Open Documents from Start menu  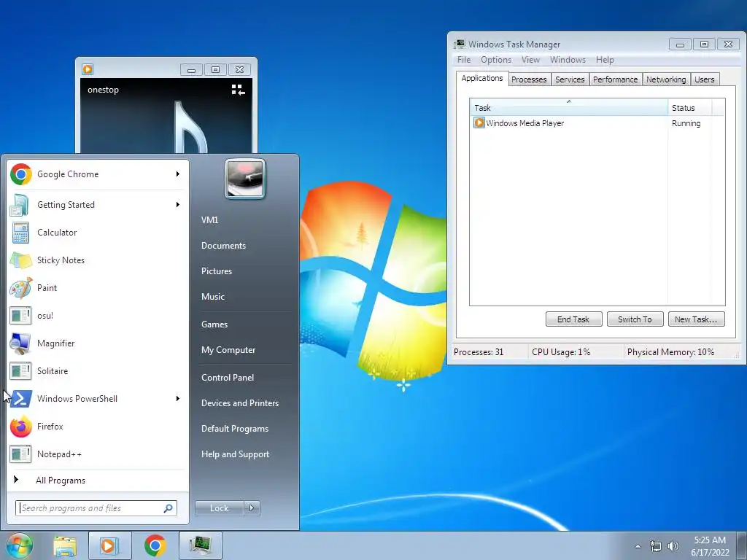tap(223, 246)
